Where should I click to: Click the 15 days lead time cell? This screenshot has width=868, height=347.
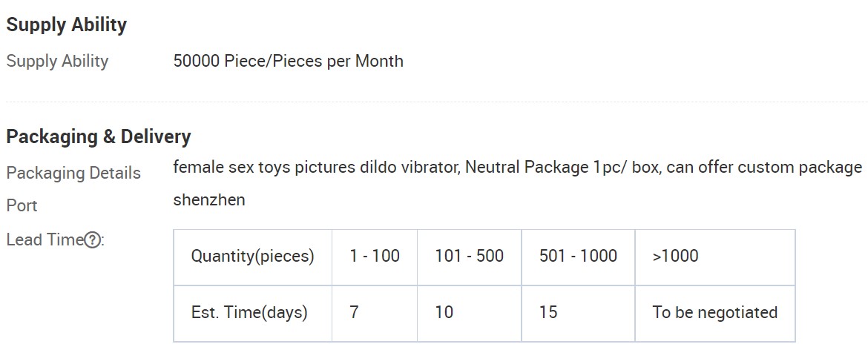click(x=578, y=313)
